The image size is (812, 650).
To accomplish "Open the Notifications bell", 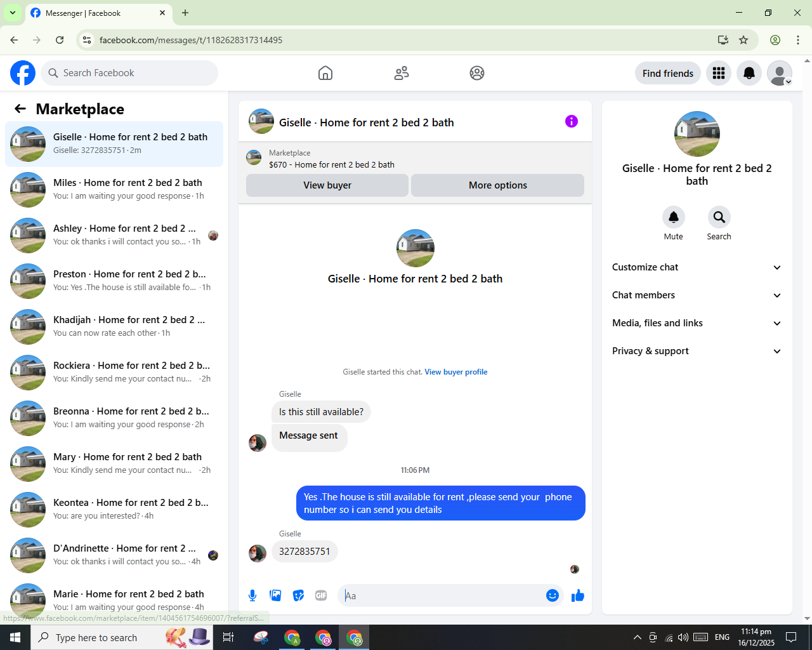I will pos(749,73).
